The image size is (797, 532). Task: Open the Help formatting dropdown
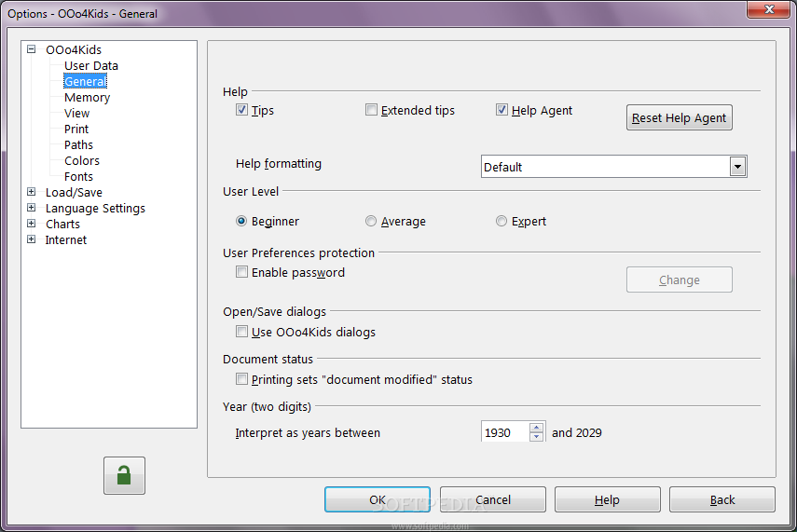coord(737,167)
